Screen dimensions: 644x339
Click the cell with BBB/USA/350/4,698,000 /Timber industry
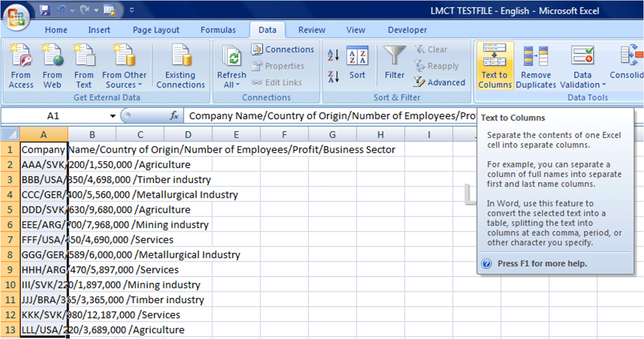click(x=44, y=180)
